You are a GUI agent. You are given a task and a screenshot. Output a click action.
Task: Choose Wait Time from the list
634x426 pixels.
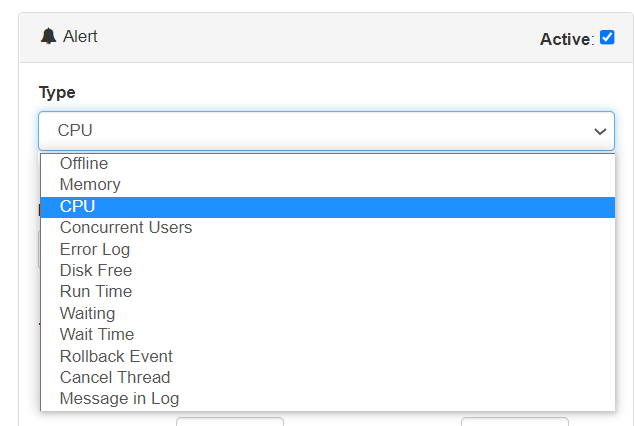pyautogui.click(x=97, y=334)
